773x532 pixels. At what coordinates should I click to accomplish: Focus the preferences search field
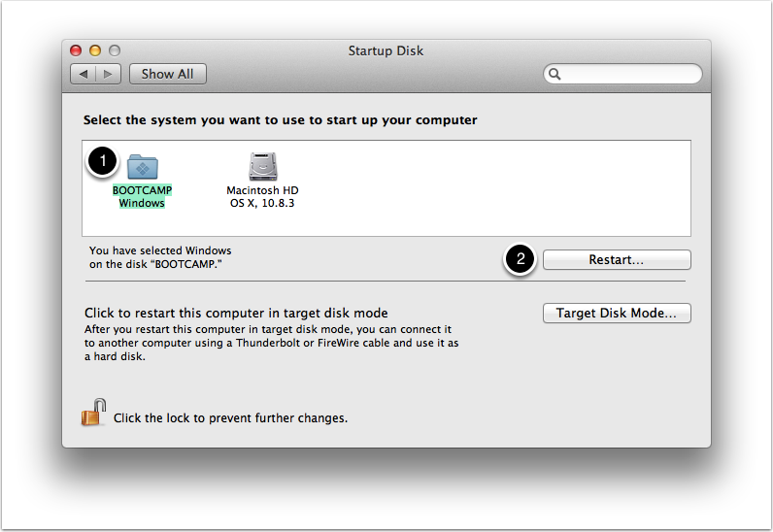622,74
